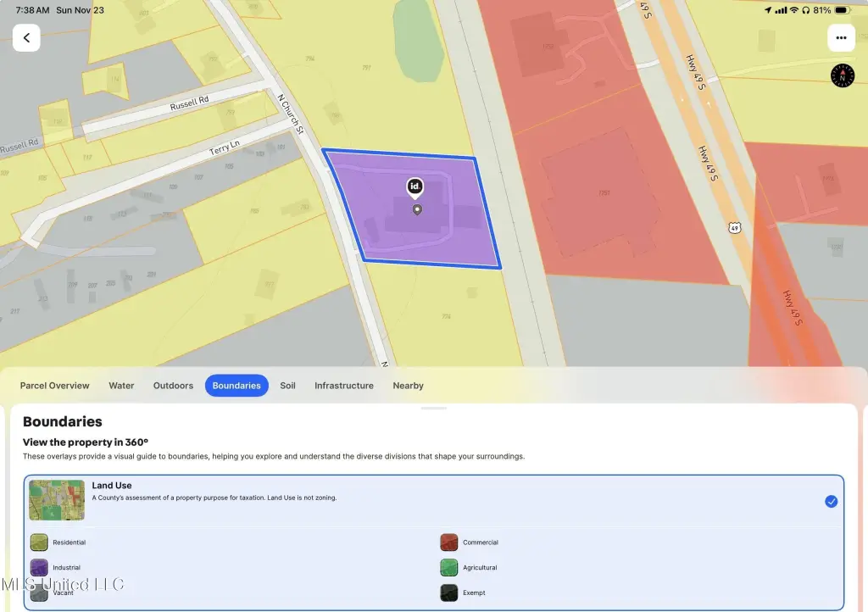Tap the id. property pin marker
This screenshot has width=868, height=612.
click(x=415, y=187)
